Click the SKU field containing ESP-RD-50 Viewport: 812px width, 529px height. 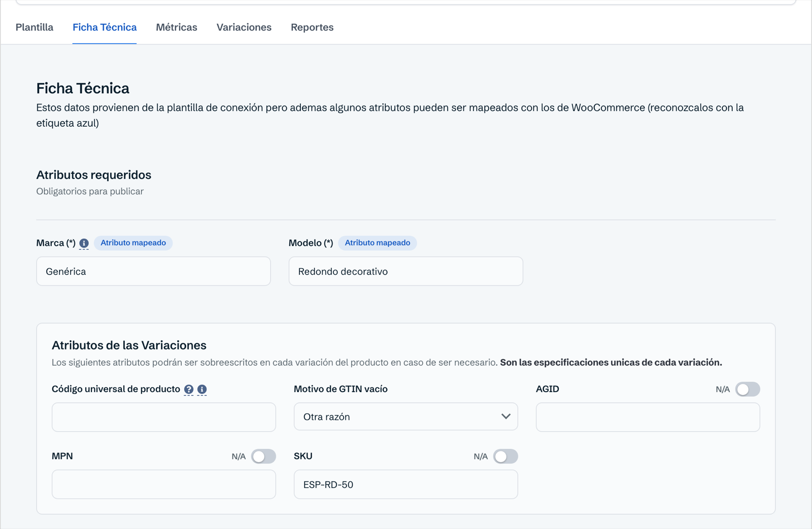point(406,484)
